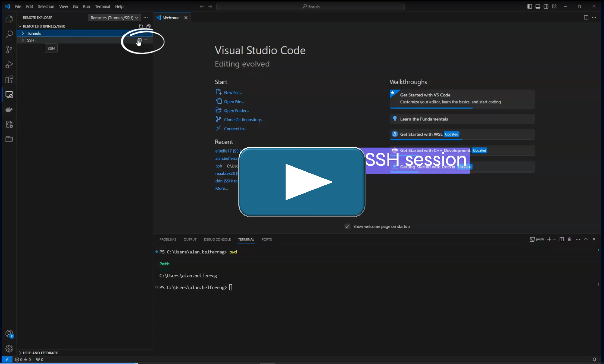Image resolution: width=604 pixels, height=364 pixels.
Task: Open the Selection menu
Action: point(46,6)
